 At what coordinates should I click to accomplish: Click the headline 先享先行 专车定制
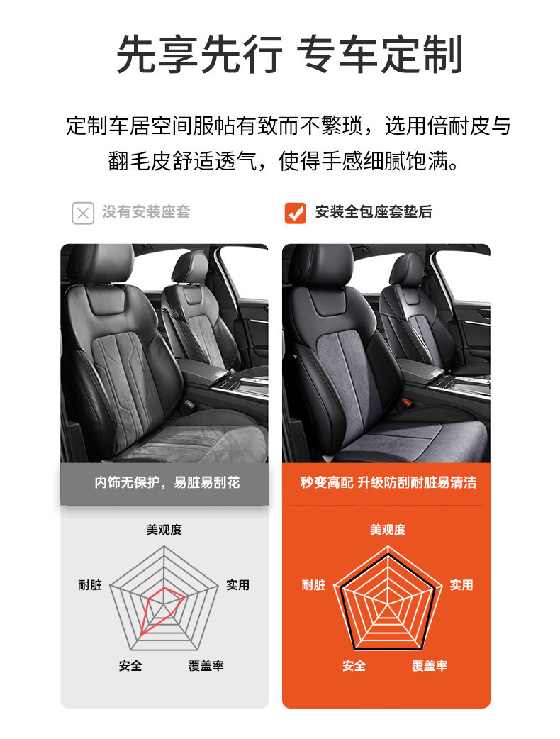[289, 54]
